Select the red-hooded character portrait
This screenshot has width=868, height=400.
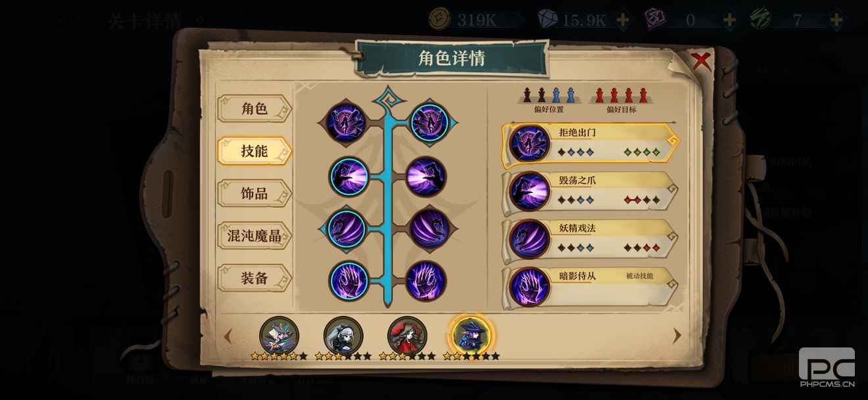(407, 336)
